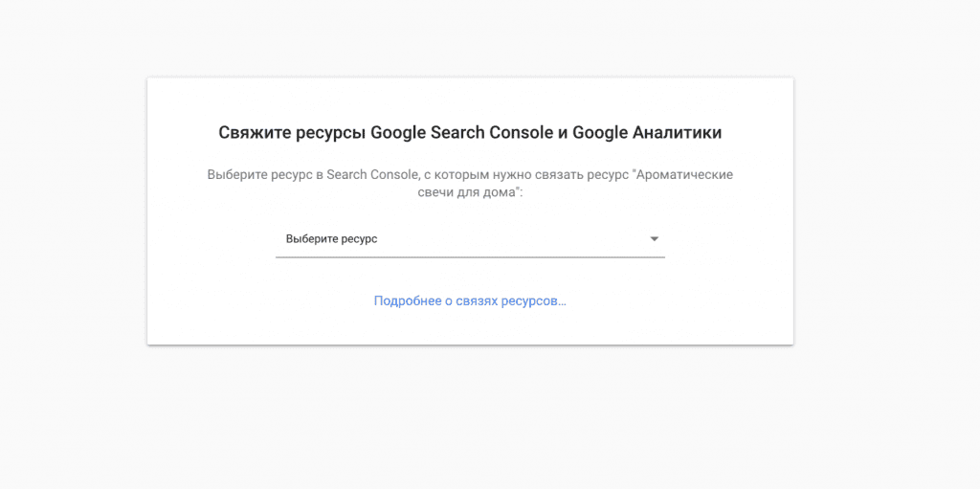This screenshot has height=489, width=980.
Task: Click "Google Аналитики" in the heading
Action: pos(647,133)
